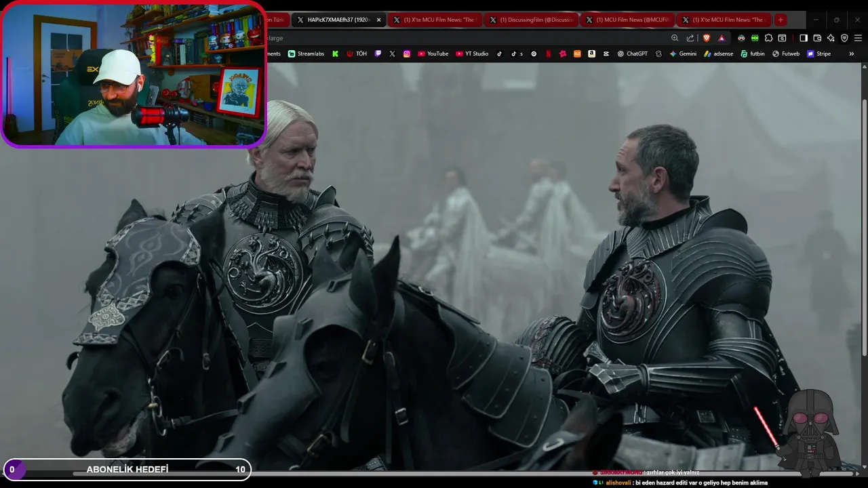This screenshot has height=488, width=868.
Task: Open the Gemini bookmark
Action: tap(683, 54)
